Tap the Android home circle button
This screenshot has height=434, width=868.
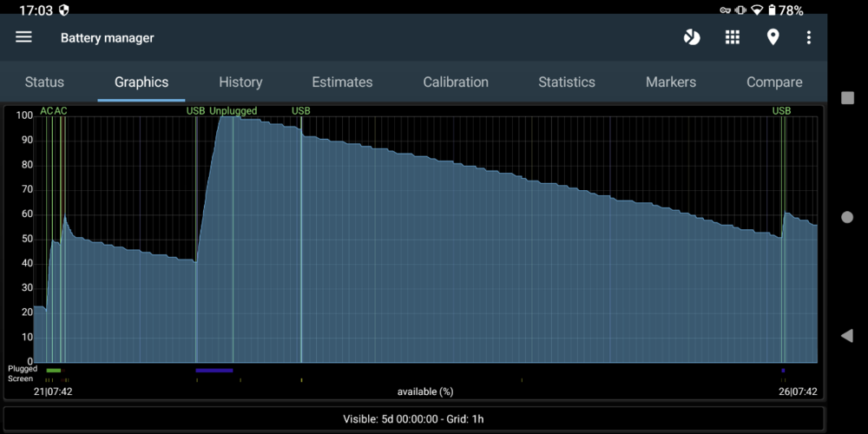coord(847,217)
